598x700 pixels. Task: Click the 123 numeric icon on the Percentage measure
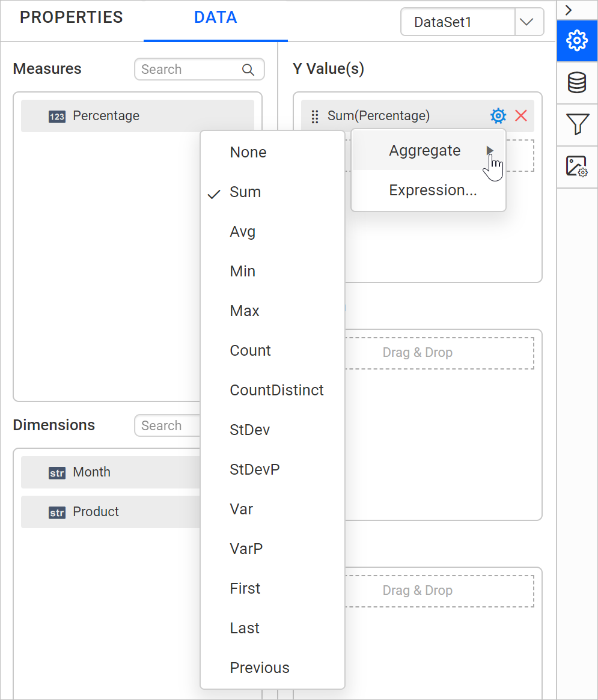[x=56, y=115]
